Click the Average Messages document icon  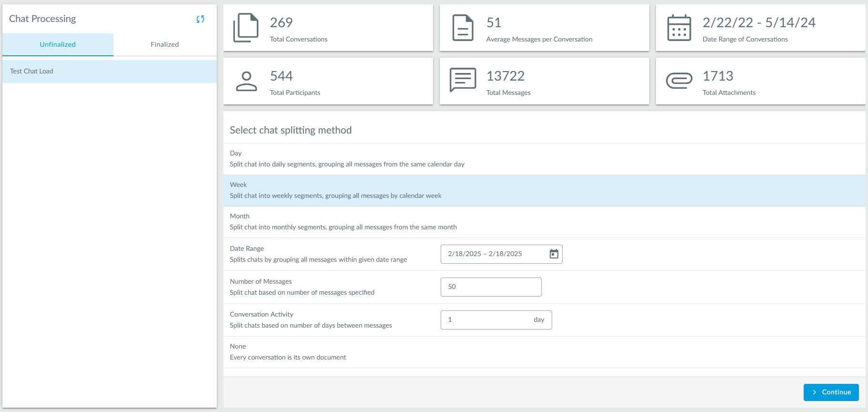[x=463, y=28]
